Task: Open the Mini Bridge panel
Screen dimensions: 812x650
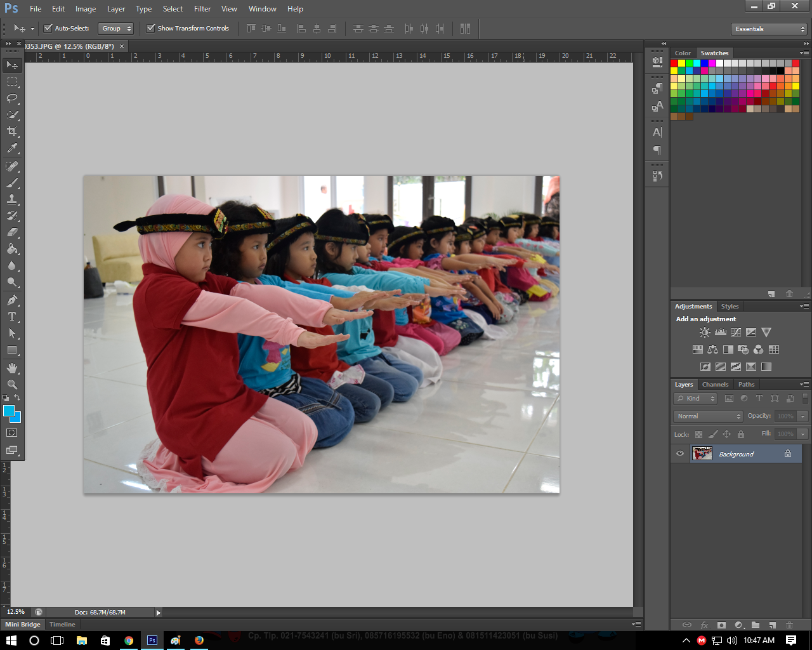Action: [22, 624]
